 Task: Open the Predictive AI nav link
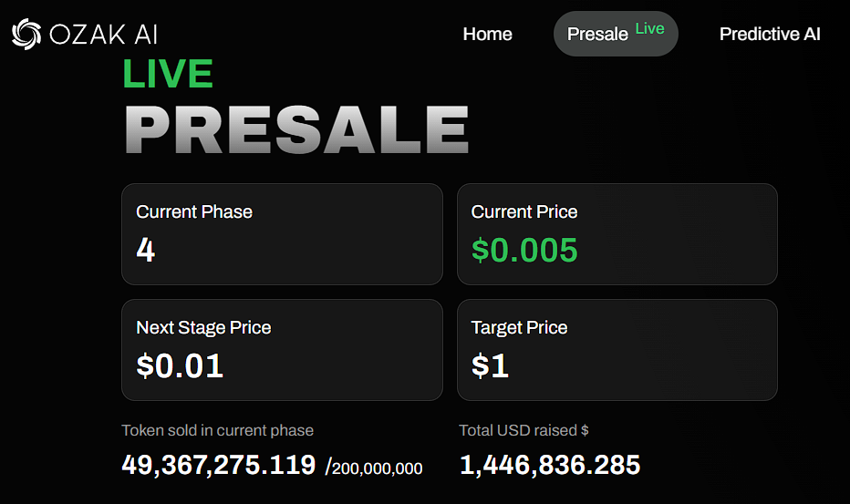(x=770, y=35)
